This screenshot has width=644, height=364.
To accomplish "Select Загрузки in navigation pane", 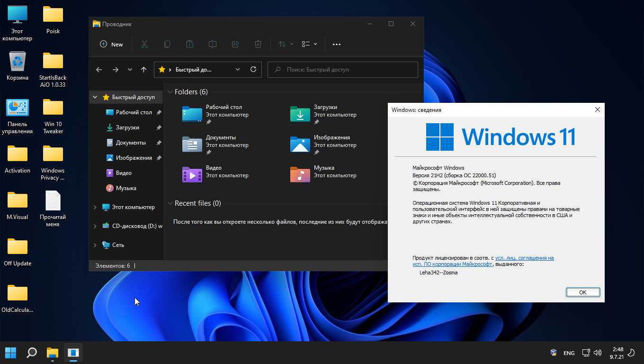I will 127,127.
